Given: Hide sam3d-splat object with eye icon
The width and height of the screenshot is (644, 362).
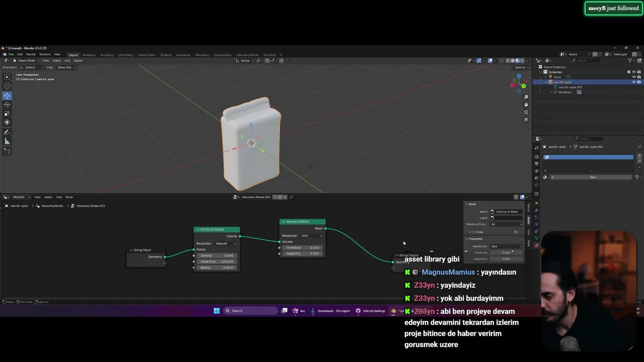Looking at the screenshot, I should pyautogui.click(x=634, y=82).
